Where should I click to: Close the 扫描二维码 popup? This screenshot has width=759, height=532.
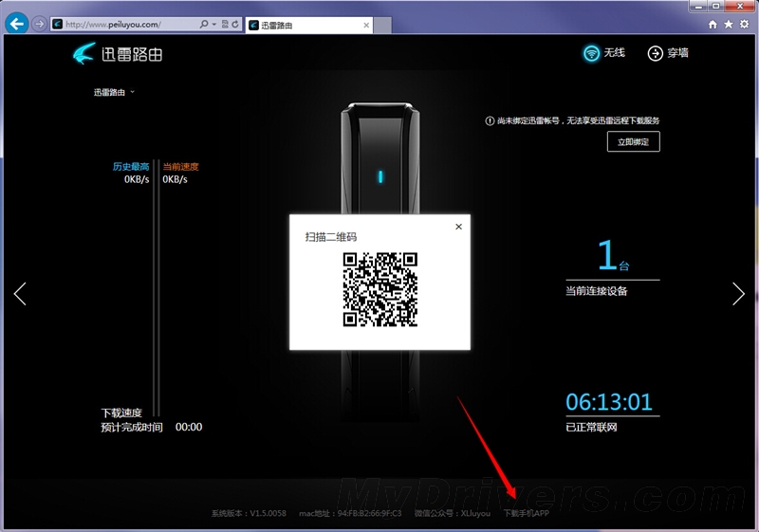click(459, 227)
